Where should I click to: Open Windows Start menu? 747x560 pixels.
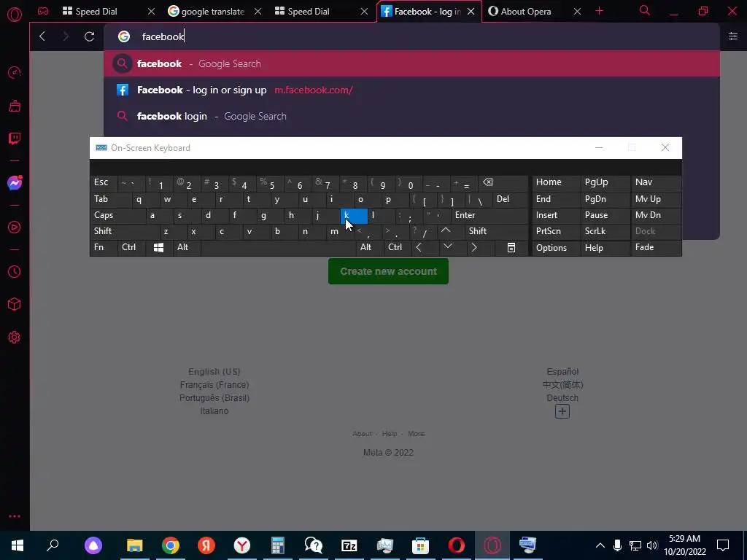click(x=18, y=545)
